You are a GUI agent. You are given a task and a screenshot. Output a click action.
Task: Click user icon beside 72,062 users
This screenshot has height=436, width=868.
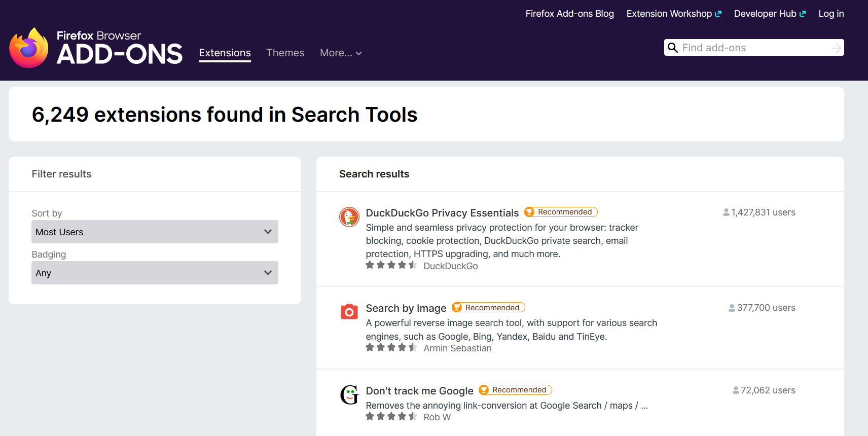(x=736, y=390)
